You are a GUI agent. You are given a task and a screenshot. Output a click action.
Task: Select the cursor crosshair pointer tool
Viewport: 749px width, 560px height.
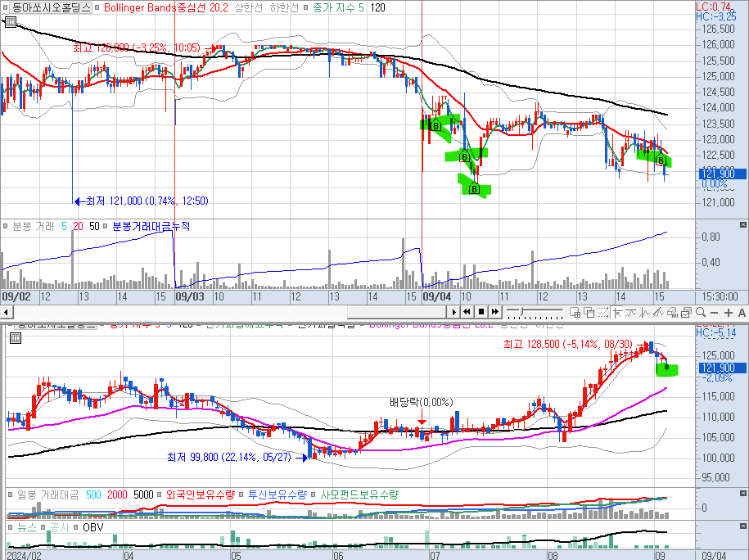point(617,313)
